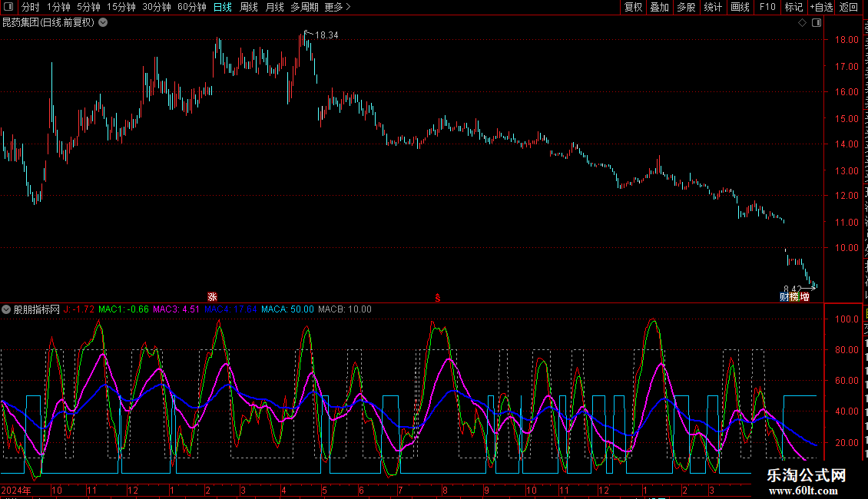Click the 10.00 price axis label
The width and height of the screenshot is (868, 499).
click(846, 248)
